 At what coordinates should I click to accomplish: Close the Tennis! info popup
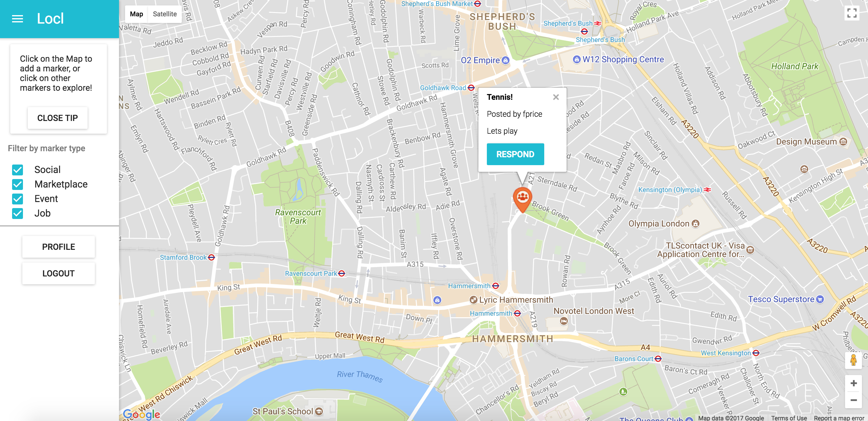click(x=556, y=97)
